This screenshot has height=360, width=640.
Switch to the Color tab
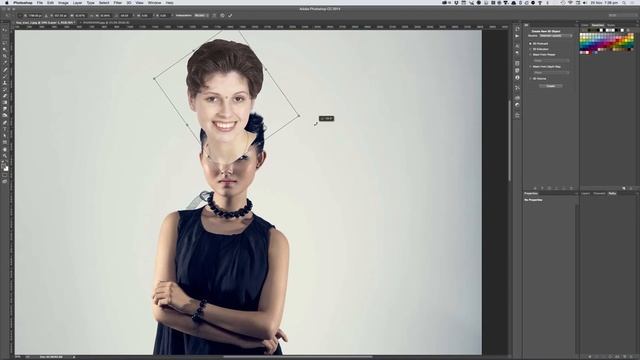[x=584, y=25]
